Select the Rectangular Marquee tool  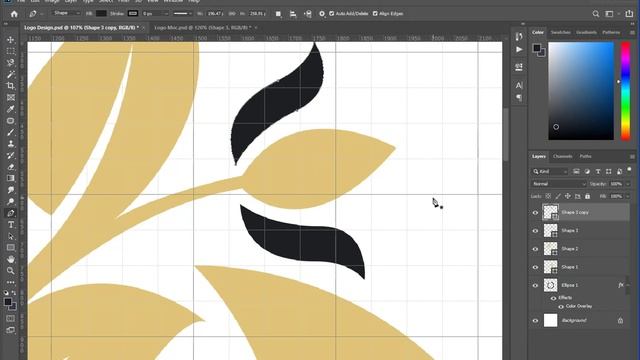tap(11, 51)
